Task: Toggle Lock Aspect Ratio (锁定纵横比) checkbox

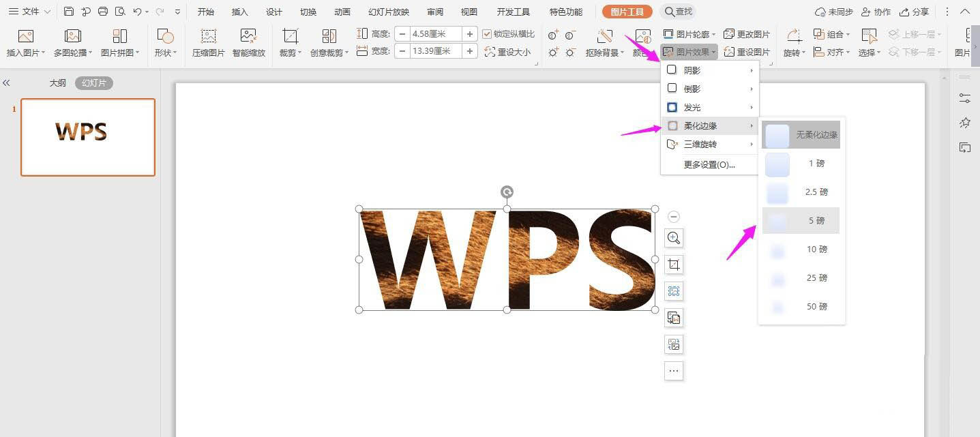Action: [x=487, y=34]
